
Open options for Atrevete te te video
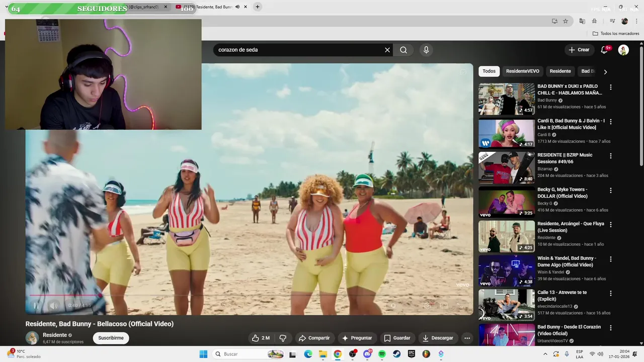click(611, 293)
